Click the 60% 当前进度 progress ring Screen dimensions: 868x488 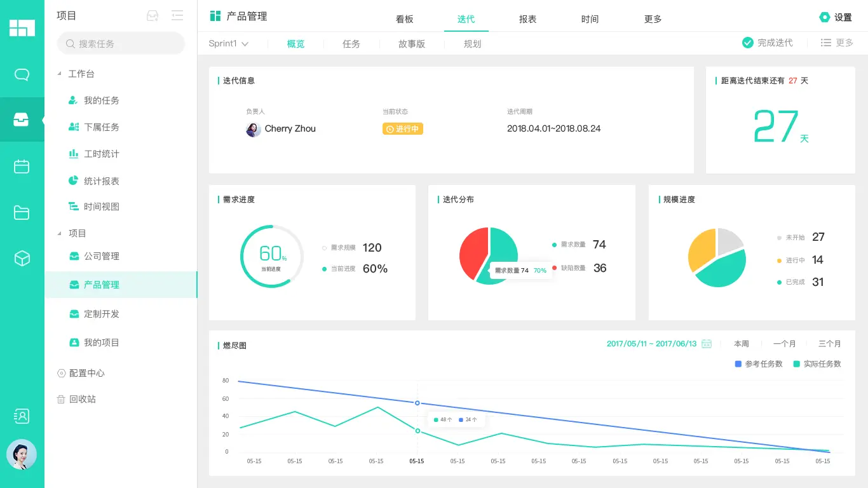point(271,257)
